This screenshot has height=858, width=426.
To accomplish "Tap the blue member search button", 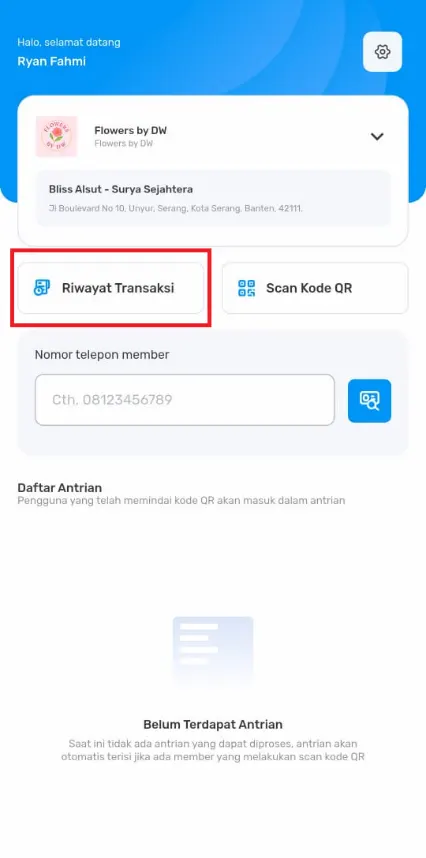I will click(370, 401).
